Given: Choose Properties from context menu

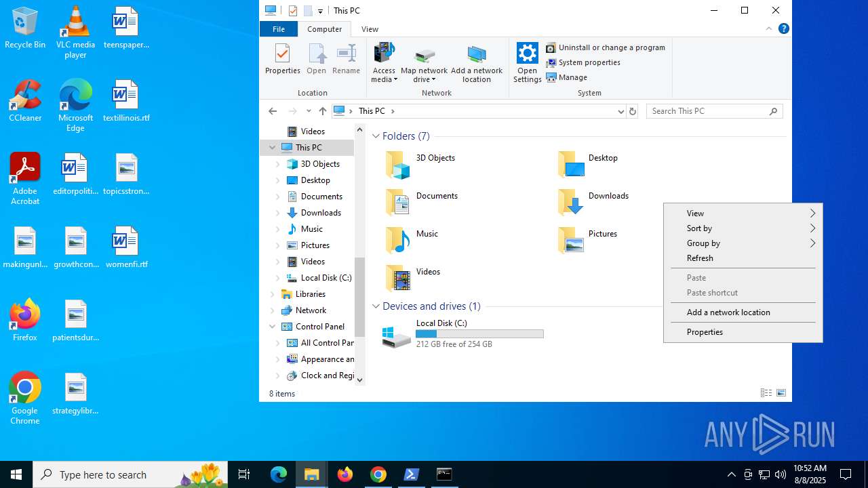Looking at the screenshot, I should pos(743,332).
